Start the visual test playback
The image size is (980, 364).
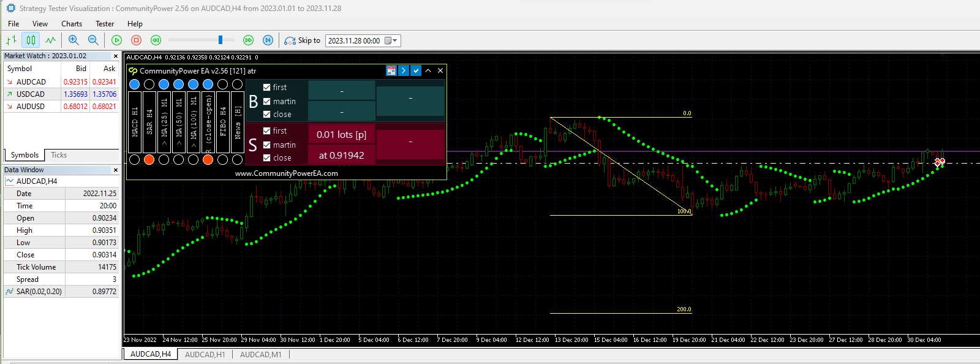click(116, 40)
